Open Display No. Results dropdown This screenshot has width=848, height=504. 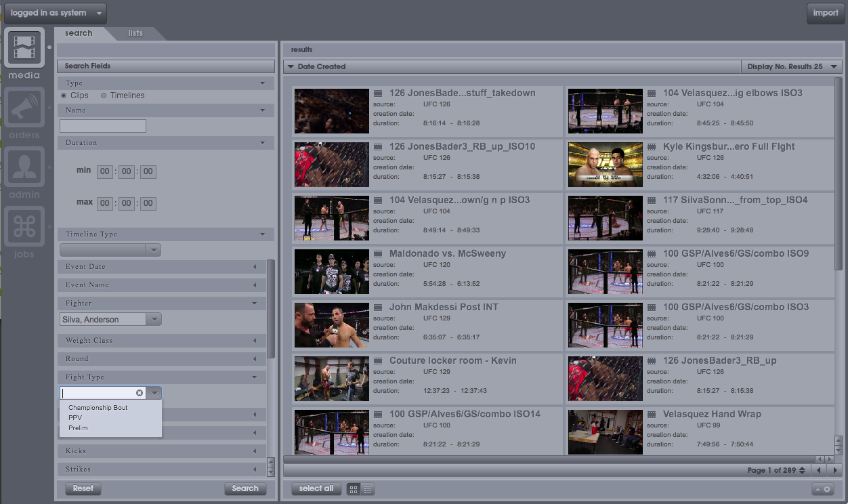pyautogui.click(x=792, y=66)
